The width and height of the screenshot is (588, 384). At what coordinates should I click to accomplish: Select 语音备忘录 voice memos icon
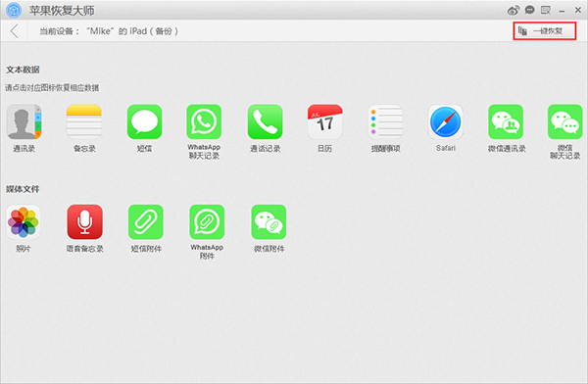[x=84, y=222]
